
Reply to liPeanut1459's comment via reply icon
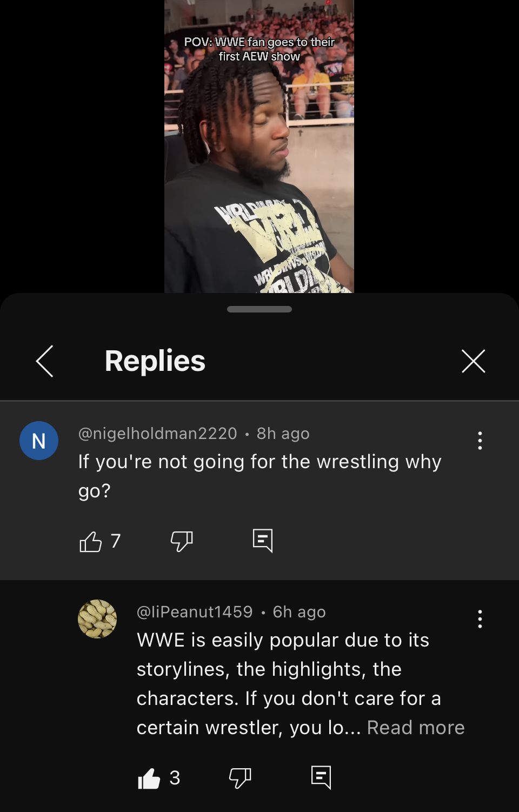[321, 777]
